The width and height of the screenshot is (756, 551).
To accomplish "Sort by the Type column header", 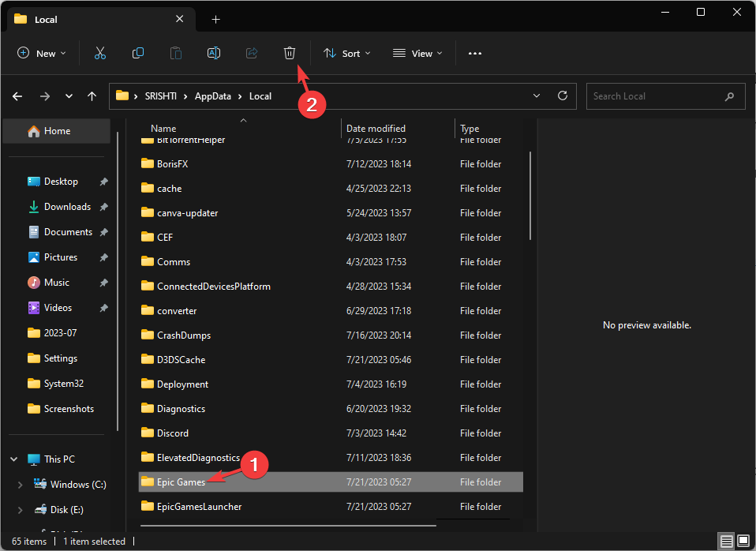I will pyautogui.click(x=469, y=129).
